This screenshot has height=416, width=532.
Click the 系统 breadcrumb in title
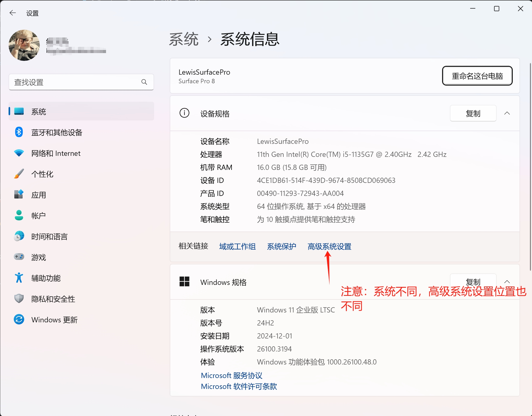[184, 40]
